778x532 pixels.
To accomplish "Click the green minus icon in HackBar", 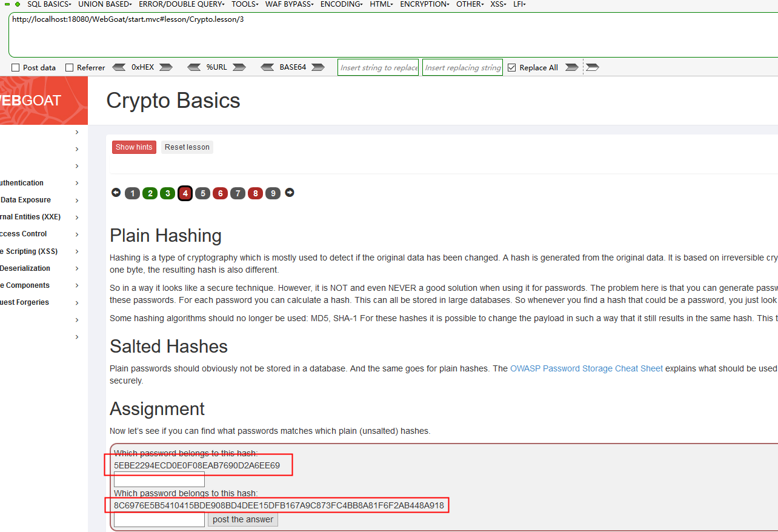I will (8, 4).
